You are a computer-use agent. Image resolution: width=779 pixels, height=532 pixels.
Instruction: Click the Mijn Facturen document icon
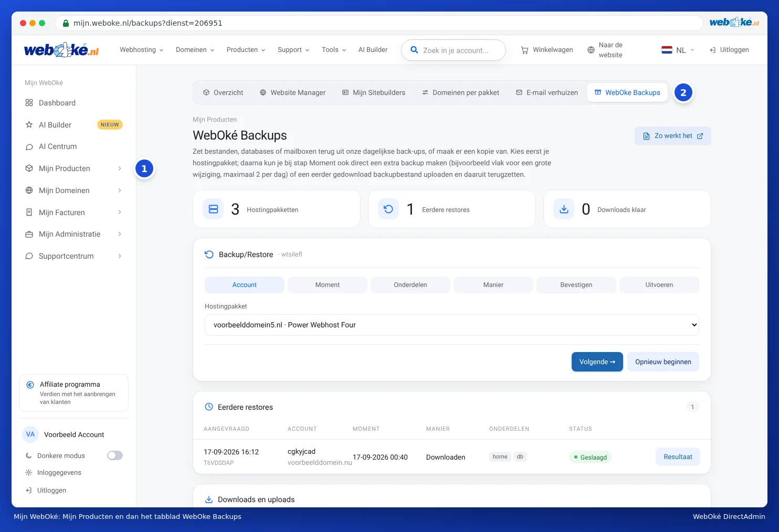[29, 212]
